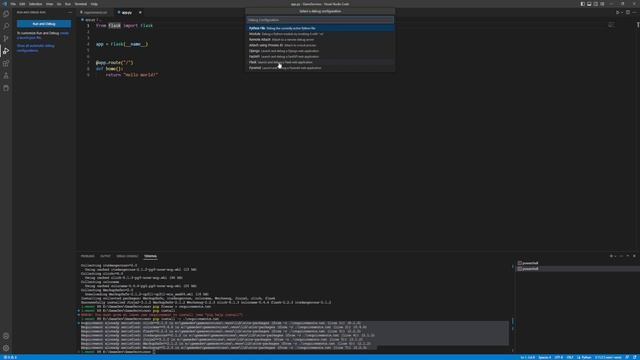Switch to the Debug Console panel tab
Image resolution: width=640 pixels, height=360 pixels.
(127, 256)
